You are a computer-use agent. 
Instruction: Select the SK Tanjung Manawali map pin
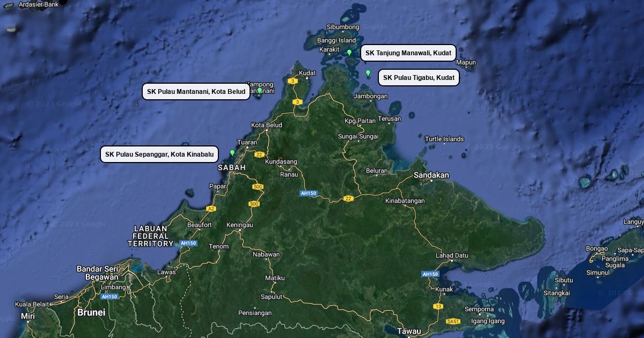tap(350, 53)
